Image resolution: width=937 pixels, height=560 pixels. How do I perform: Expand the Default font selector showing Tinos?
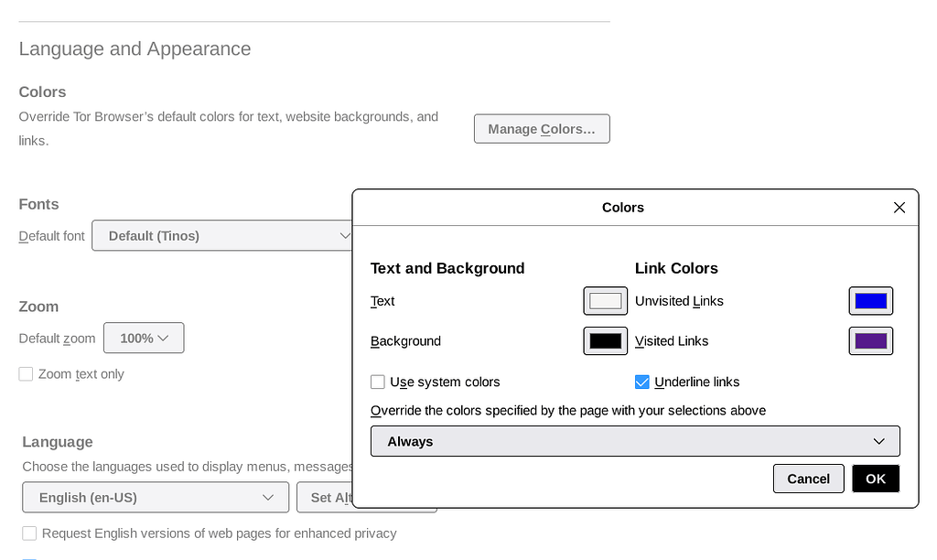pos(222,235)
